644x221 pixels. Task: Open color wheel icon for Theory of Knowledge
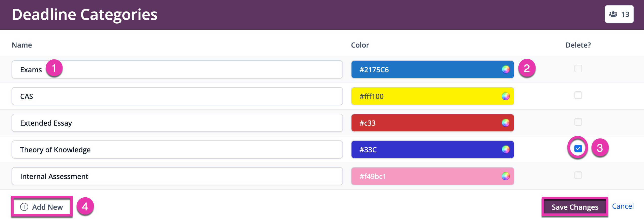[506, 149]
